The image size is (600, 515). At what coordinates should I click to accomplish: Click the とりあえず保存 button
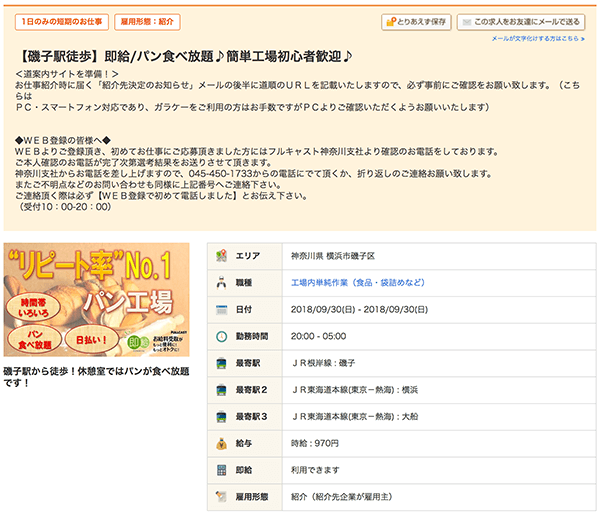416,22
